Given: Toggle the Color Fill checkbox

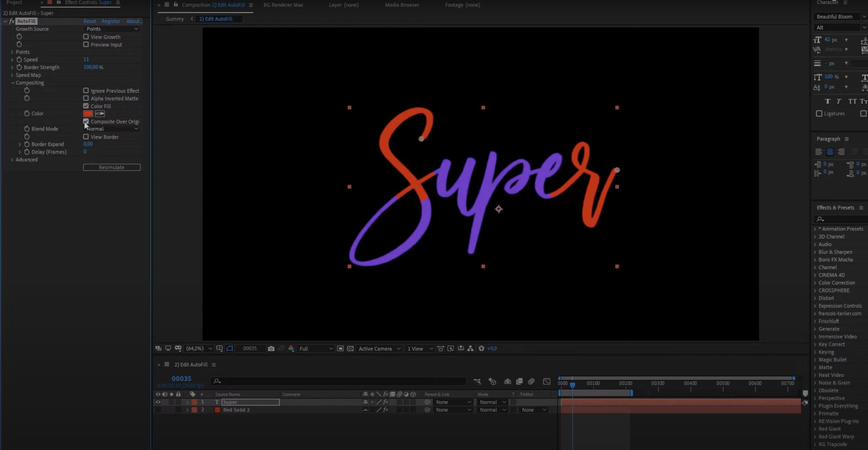Looking at the screenshot, I should click(x=86, y=106).
